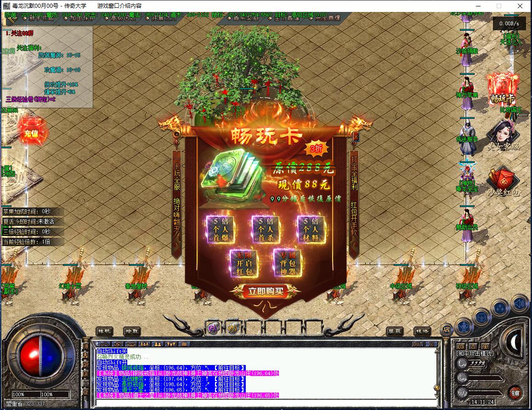This screenshot has height=410, width=532.
Task: Click the 复活冷却时间:未激活 status line
Action: pyautogui.click(x=28, y=221)
